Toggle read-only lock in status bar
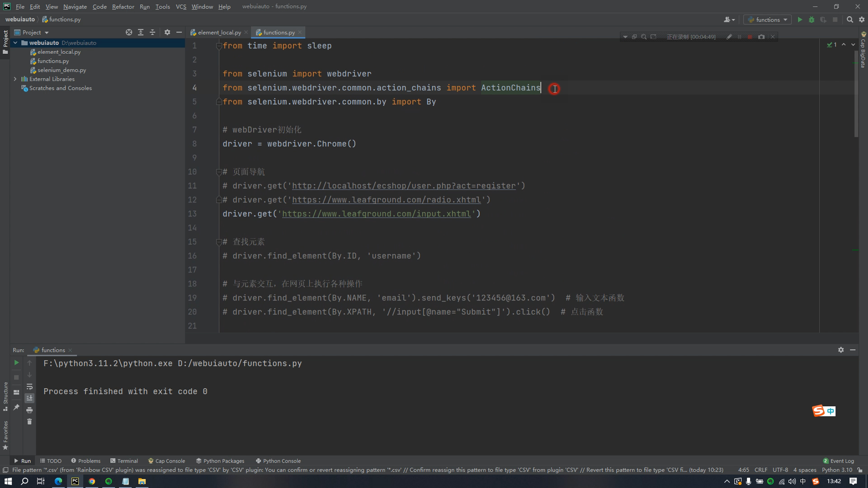This screenshot has height=488, width=868. click(x=860, y=470)
